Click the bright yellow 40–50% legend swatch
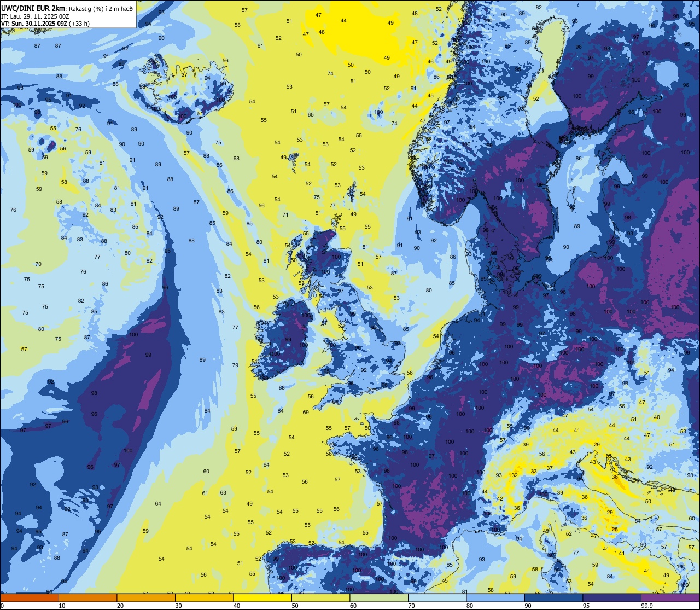Viewport: 700px width, 610px height. coord(262,597)
